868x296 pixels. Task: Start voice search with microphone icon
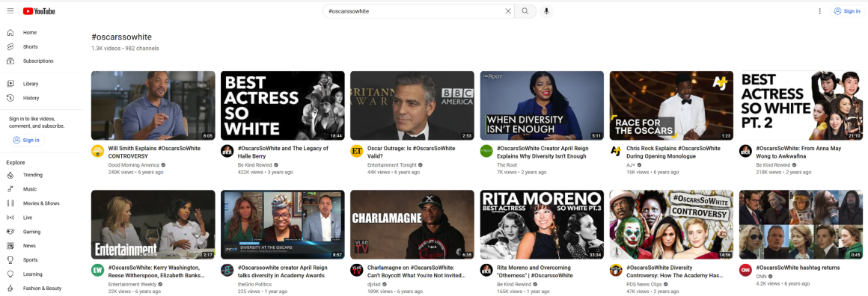click(x=547, y=11)
